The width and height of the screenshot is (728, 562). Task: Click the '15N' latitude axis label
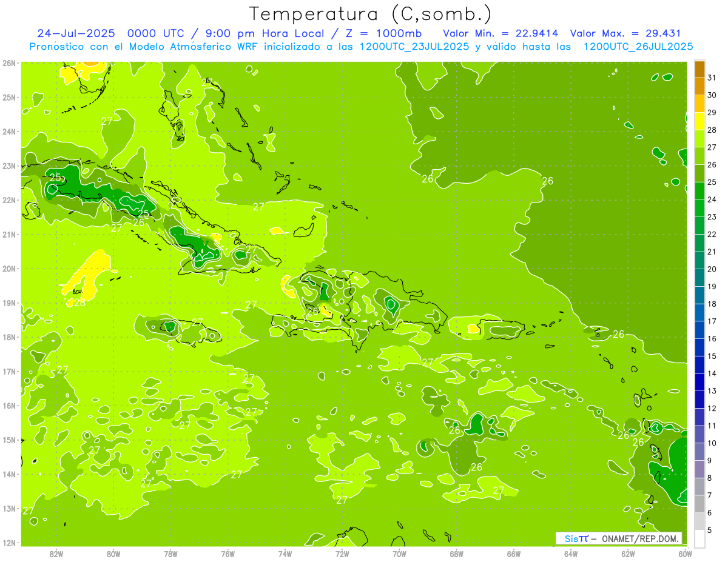point(8,440)
